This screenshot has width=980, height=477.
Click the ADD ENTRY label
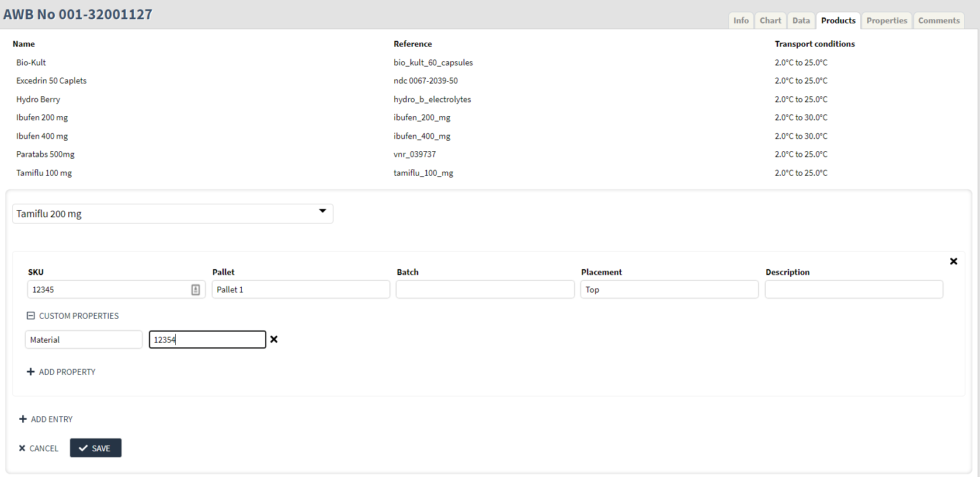coord(52,419)
